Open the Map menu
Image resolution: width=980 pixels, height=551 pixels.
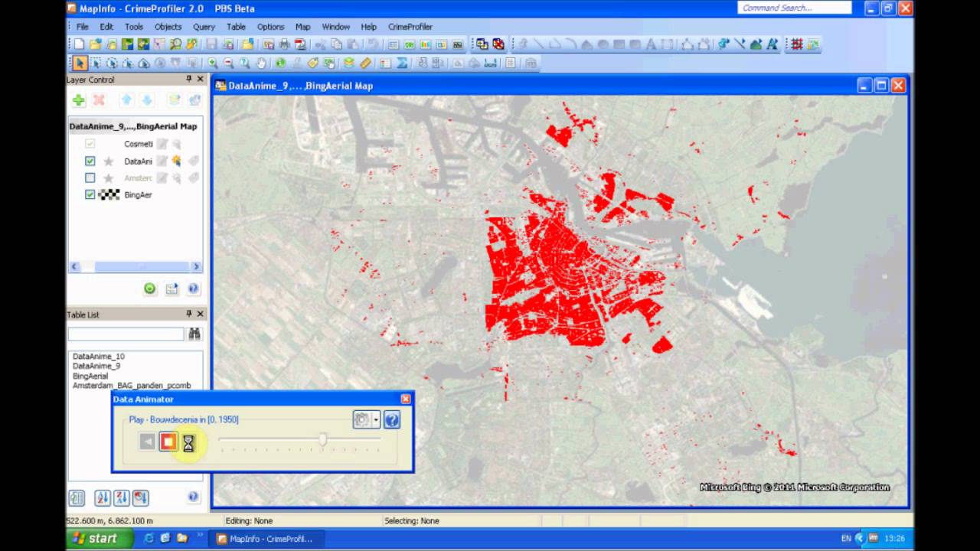click(302, 27)
